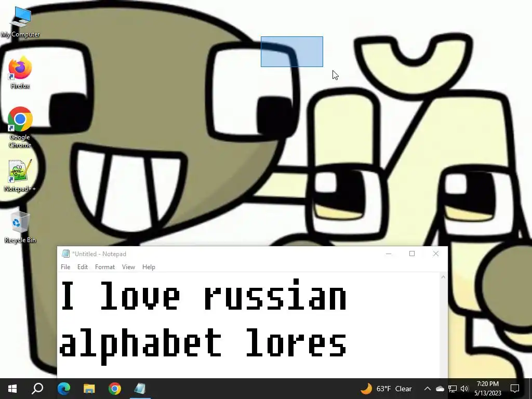Open network status tray icon
532x399 pixels.
[x=453, y=389]
